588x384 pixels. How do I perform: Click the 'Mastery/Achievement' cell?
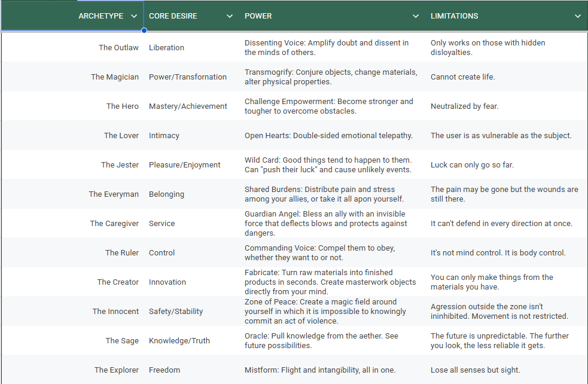(x=191, y=106)
